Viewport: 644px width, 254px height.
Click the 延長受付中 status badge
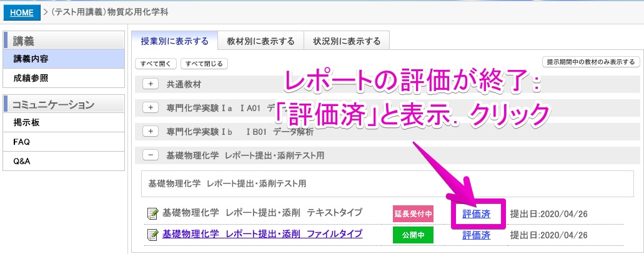(413, 214)
